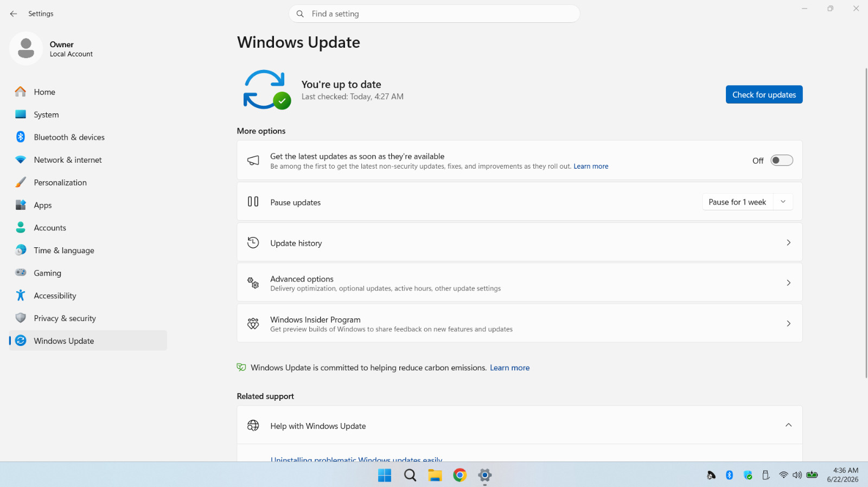Screen dimensions: 868x487
Task: Open Personalization via the paintbrush icon
Action: click(x=21, y=183)
